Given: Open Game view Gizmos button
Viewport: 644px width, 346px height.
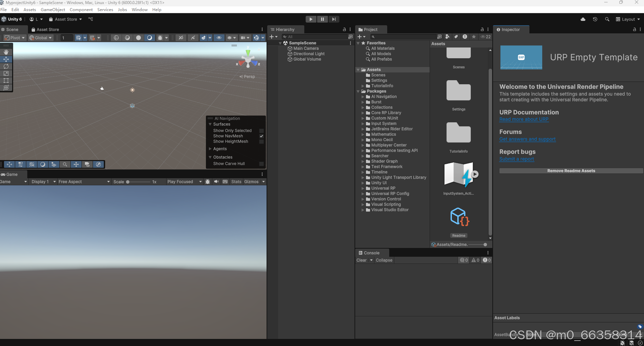Looking at the screenshot, I should (x=251, y=182).
